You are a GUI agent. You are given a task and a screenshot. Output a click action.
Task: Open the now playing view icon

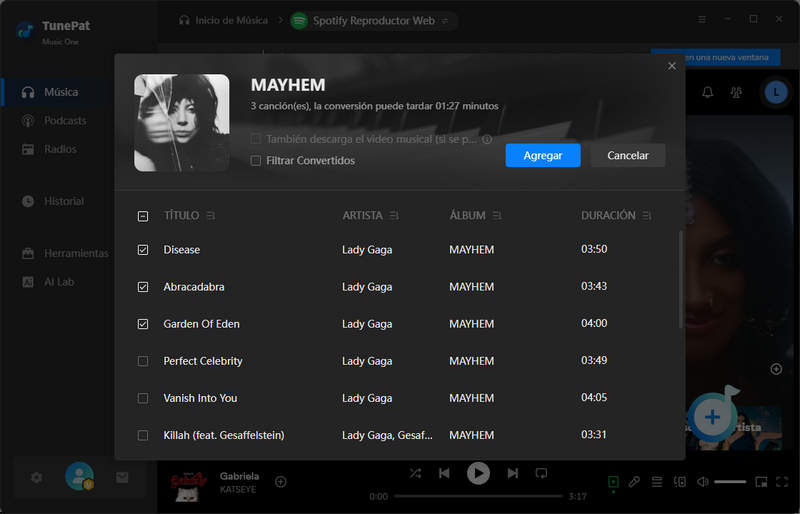(x=613, y=481)
